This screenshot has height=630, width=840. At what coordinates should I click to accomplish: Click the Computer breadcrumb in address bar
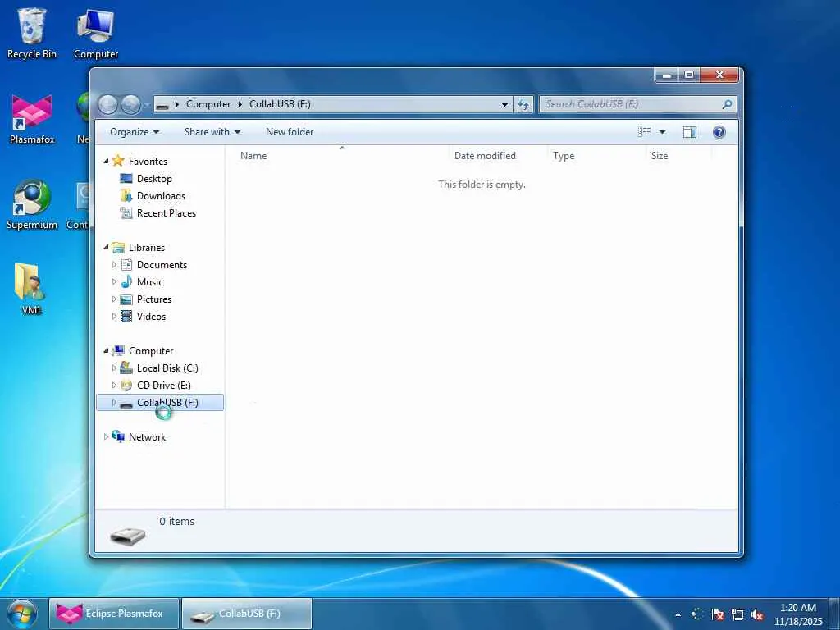208,104
